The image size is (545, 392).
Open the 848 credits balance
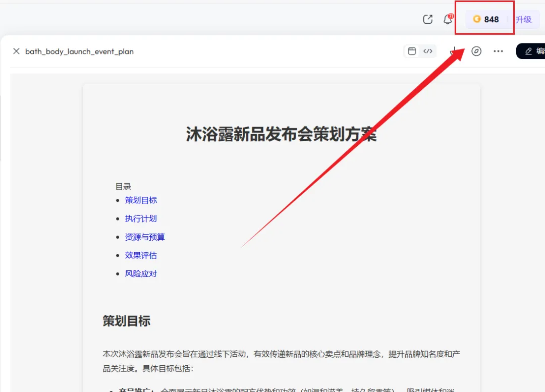(486, 20)
